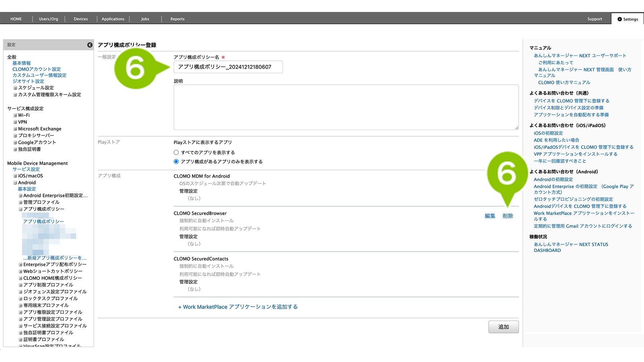The width and height of the screenshot is (644, 362).
Task: Expand 証明書プロファイル tree node
Action: 21,340
